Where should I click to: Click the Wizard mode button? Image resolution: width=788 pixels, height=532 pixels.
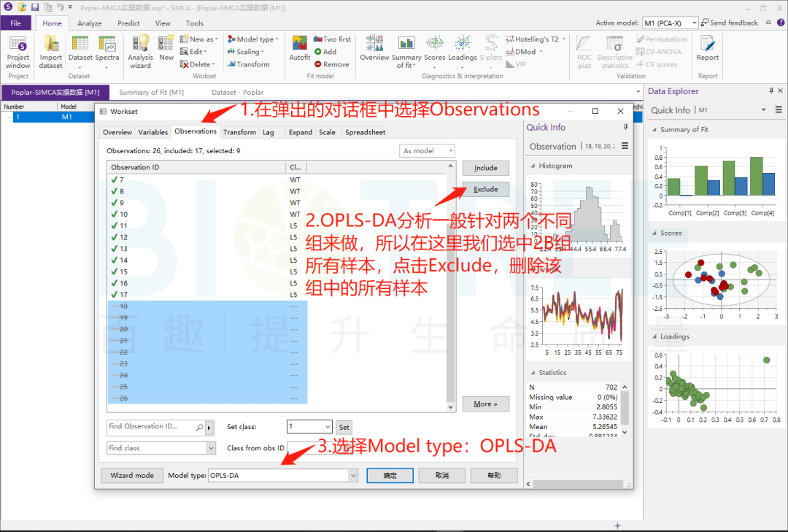point(132,475)
